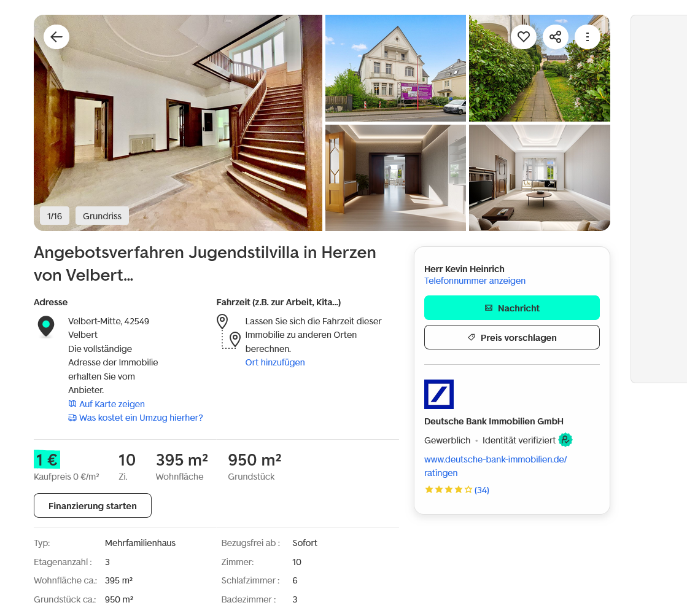Click the 1 € price highlight

click(47, 459)
